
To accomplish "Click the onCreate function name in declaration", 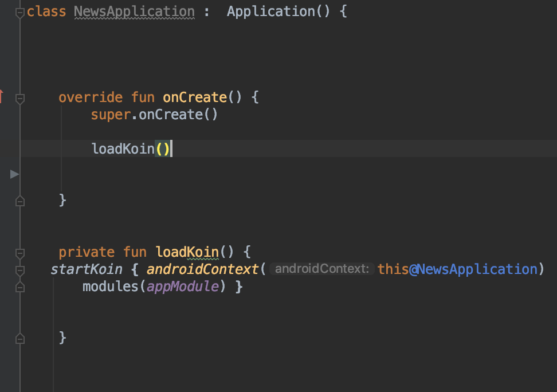I will [x=195, y=97].
